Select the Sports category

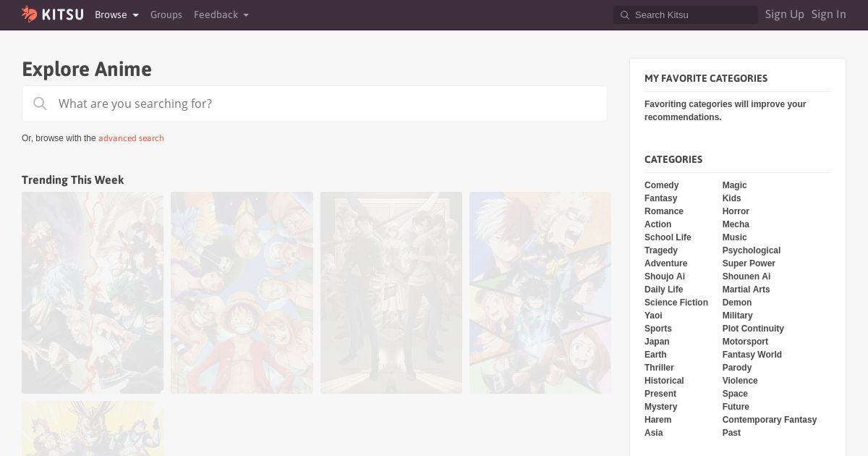[658, 329]
